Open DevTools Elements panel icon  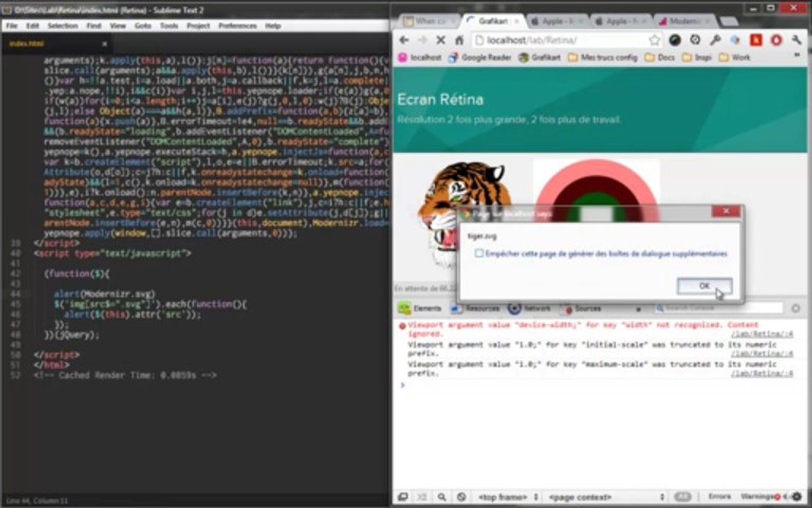405,308
